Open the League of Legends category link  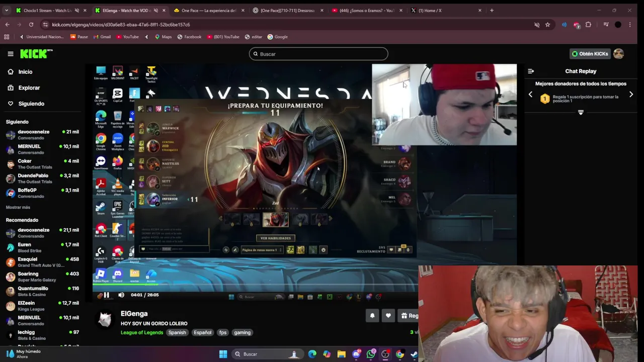point(142,332)
